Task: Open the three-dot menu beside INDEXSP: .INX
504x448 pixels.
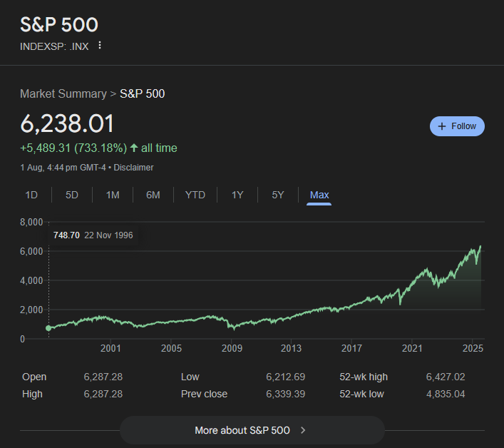Action: tap(100, 46)
